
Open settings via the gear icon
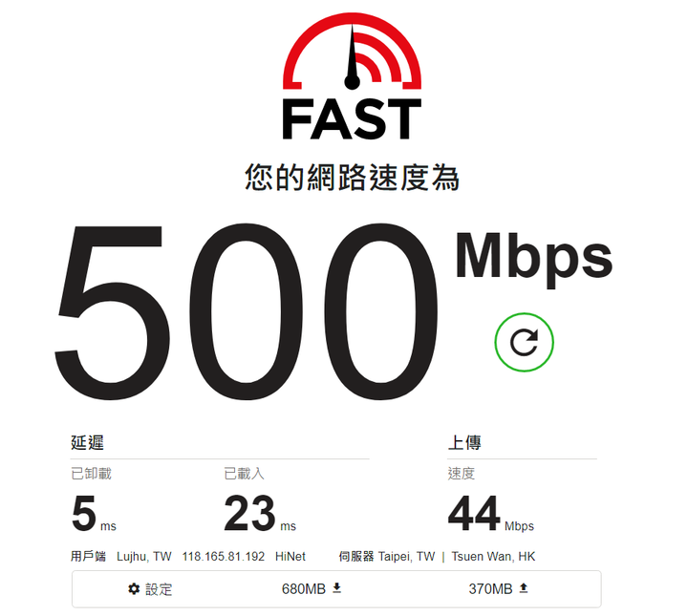tap(134, 589)
